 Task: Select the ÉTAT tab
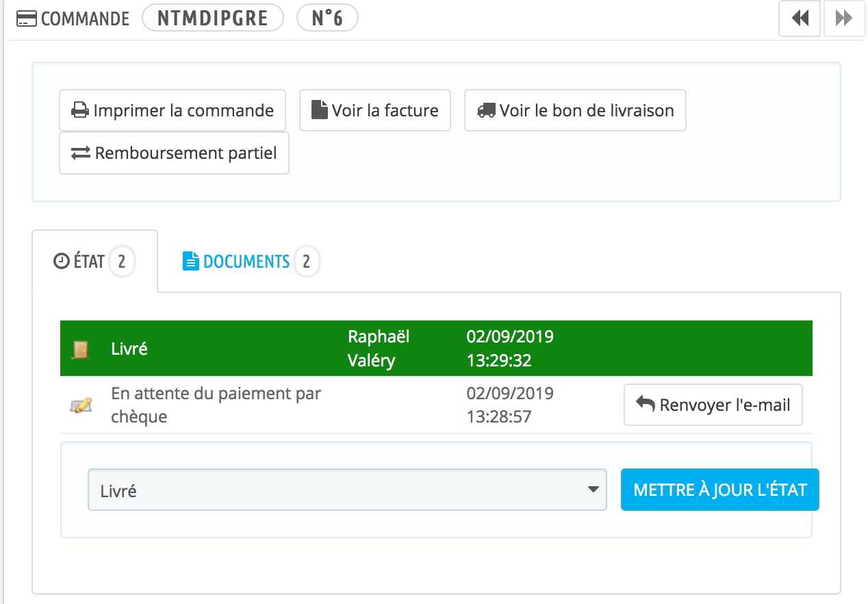pyautogui.click(x=86, y=260)
